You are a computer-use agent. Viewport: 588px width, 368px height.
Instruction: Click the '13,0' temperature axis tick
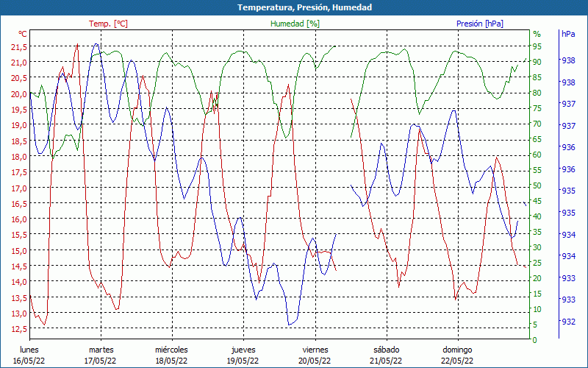pos(20,314)
